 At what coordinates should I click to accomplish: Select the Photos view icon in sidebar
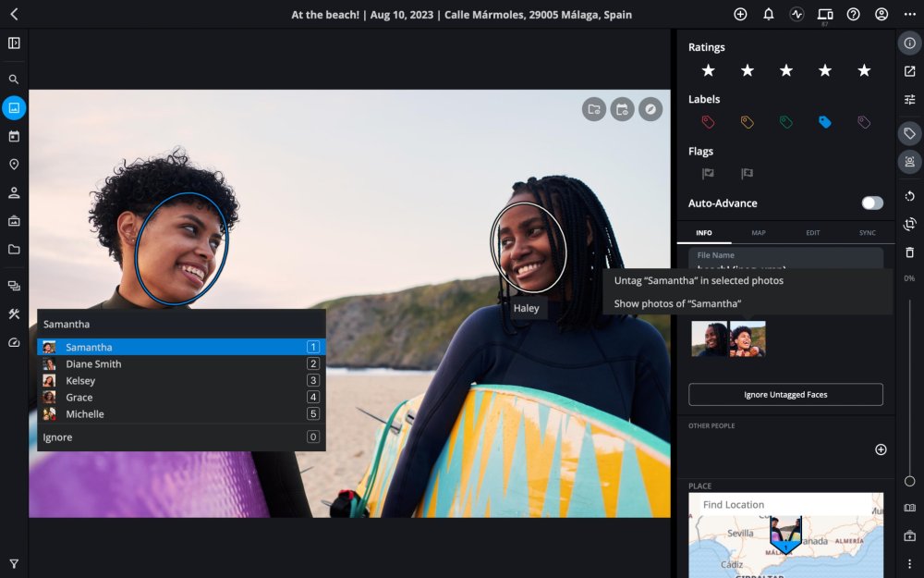(x=14, y=108)
